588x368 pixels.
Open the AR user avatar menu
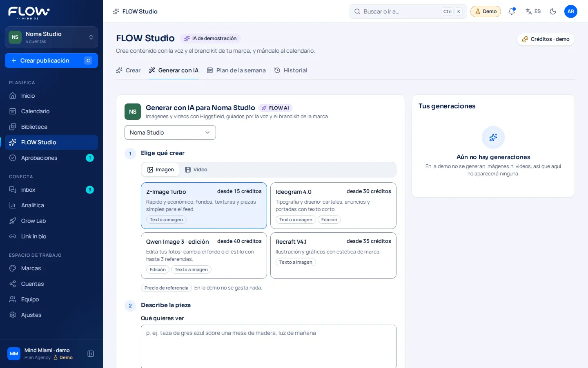[x=571, y=11]
